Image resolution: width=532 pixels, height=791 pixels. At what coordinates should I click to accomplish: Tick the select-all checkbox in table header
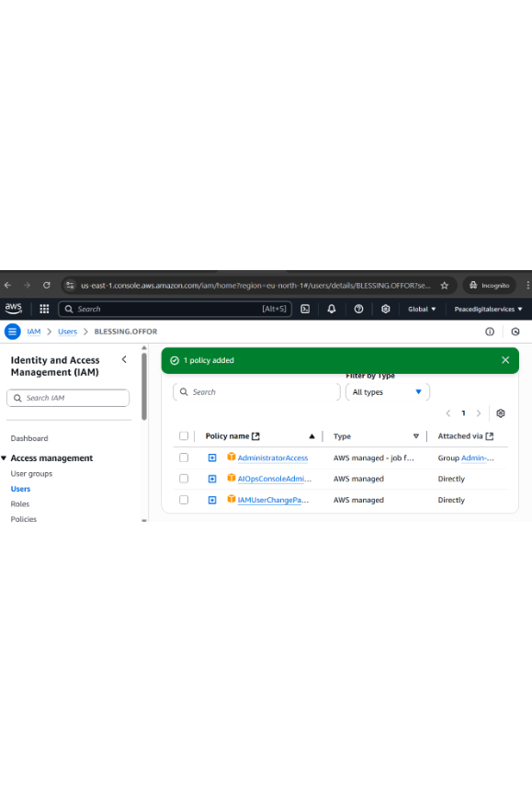point(184,435)
